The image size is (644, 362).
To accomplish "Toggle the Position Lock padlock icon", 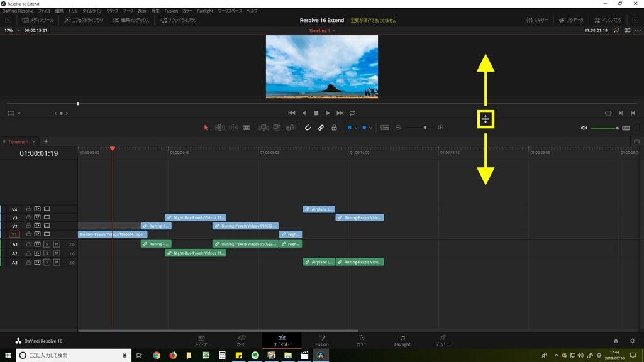I will 335,128.
